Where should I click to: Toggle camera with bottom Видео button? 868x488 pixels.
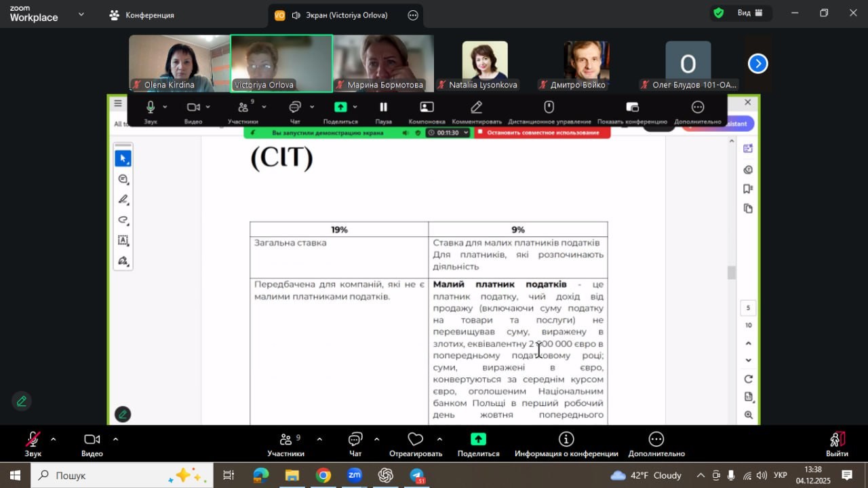click(x=92, y=440)
